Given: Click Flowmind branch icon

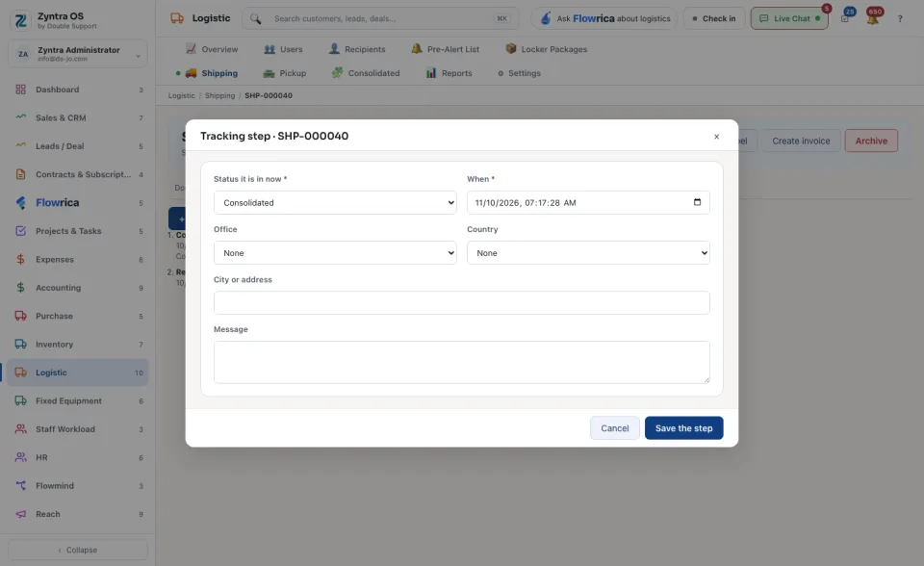Looking at the screenshot, I should click(x=20, y=486).
